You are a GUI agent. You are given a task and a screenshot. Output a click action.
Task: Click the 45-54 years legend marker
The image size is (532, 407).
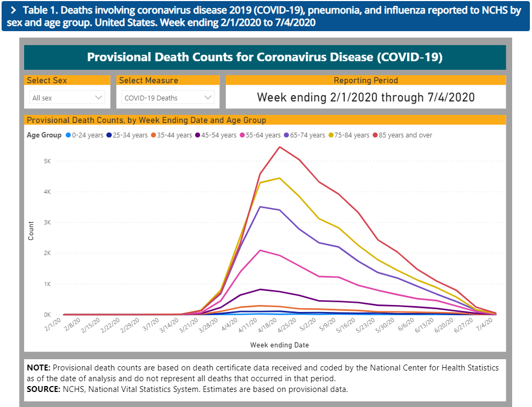(x=198, y=135)
